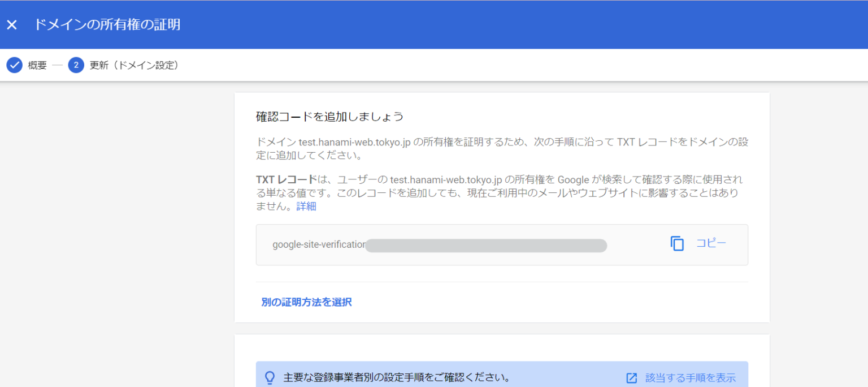Viewport: 868px width, 387px height.
Task: Open the 詳細 help link about TXT records
Action: (306, 207)
